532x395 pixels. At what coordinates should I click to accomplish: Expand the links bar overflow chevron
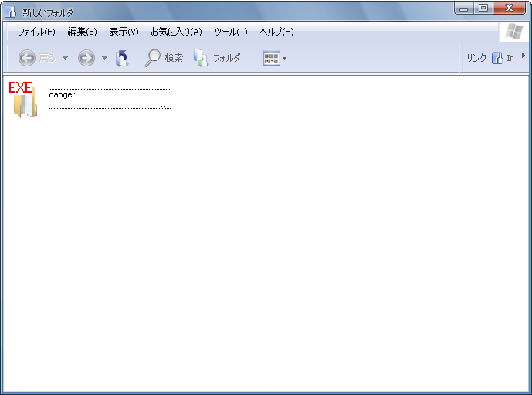click(523, 56)
